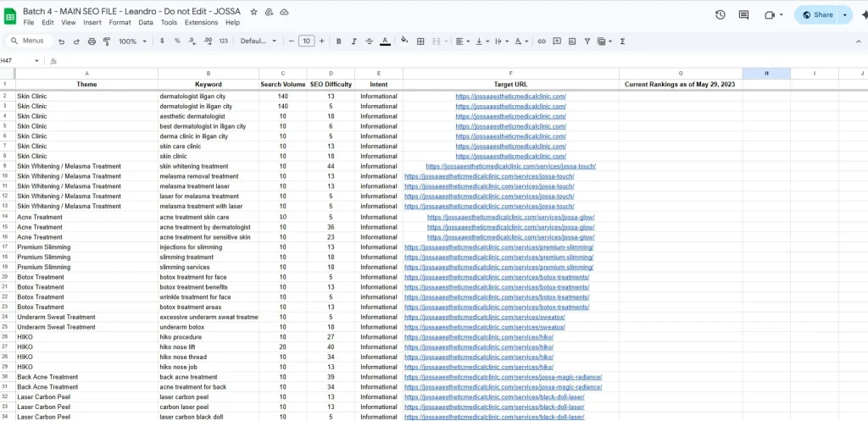The height and width of the screenshot is (421, 868).
Task: Star this spreadsheet document
Action: click(253, 12)
